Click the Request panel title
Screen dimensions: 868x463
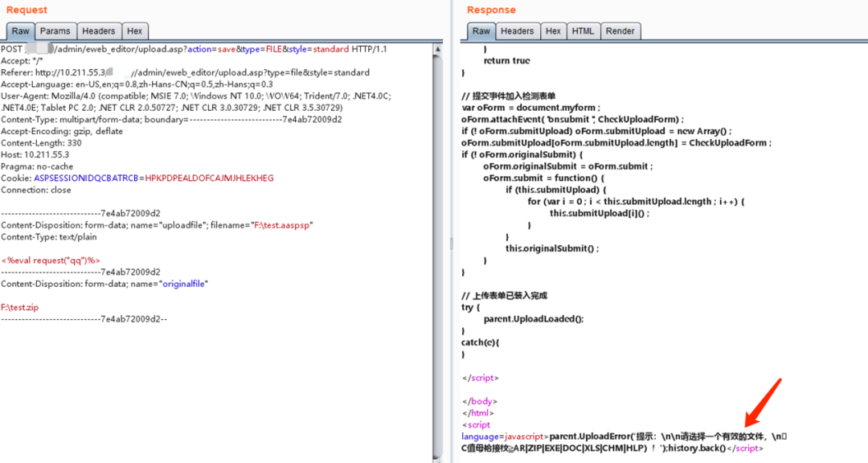(27, 10)
